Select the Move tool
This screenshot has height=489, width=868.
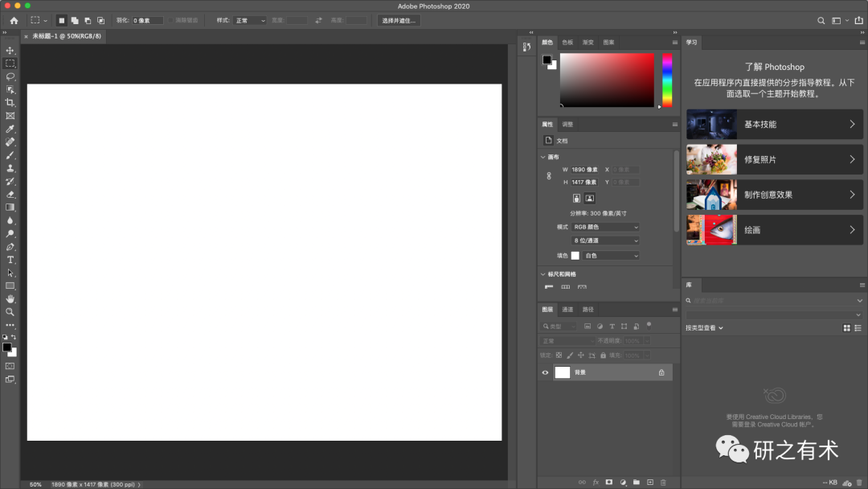click(x=10, y=51)
